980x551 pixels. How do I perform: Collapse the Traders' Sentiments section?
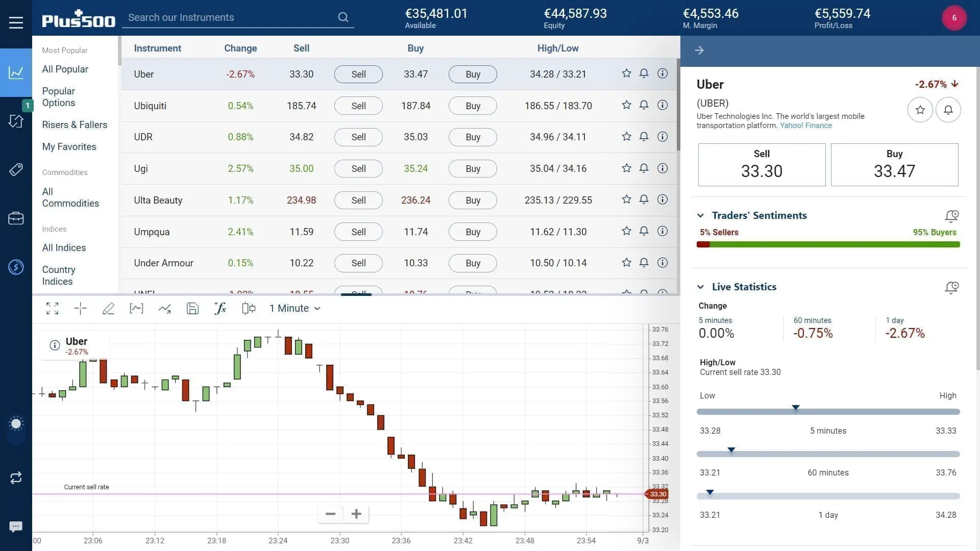click(x=701, y=216)
